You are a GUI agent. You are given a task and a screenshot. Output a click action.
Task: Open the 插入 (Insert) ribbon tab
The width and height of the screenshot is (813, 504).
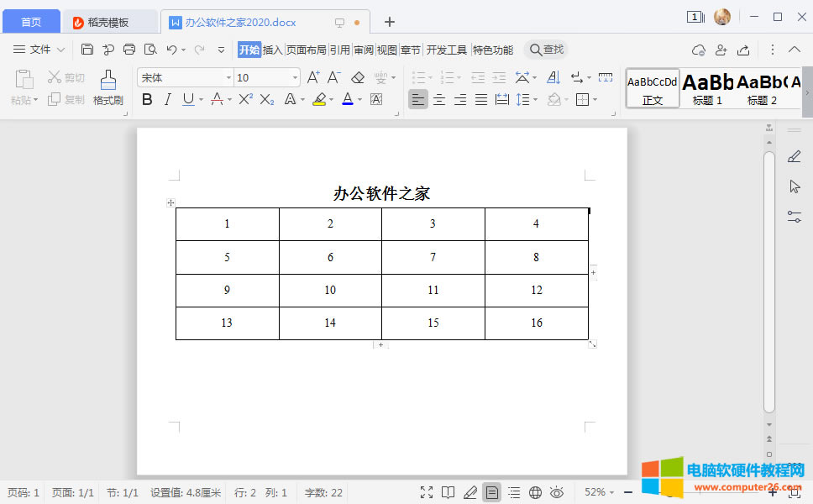pos(273,50)
